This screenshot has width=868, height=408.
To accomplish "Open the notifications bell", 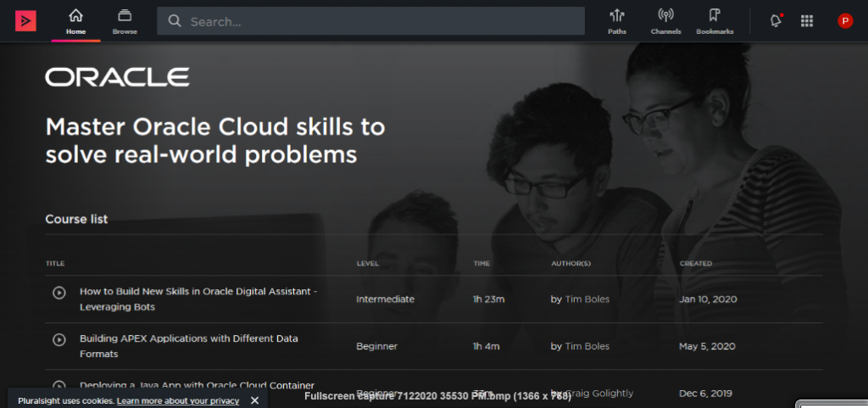I will tap(776, 21).
